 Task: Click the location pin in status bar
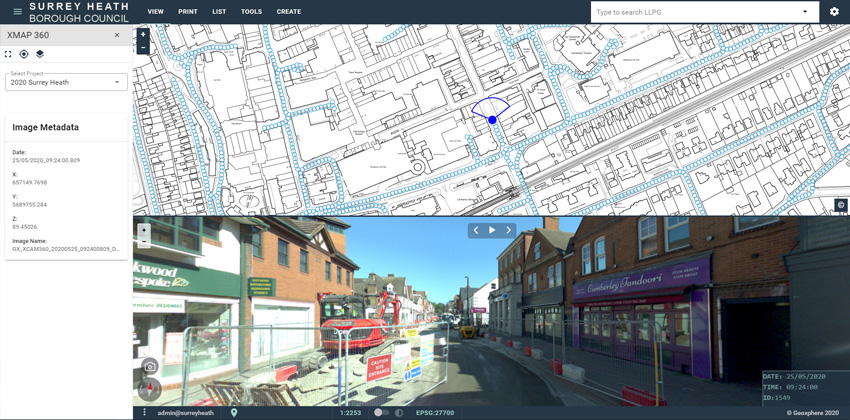[x=234, y=413]
